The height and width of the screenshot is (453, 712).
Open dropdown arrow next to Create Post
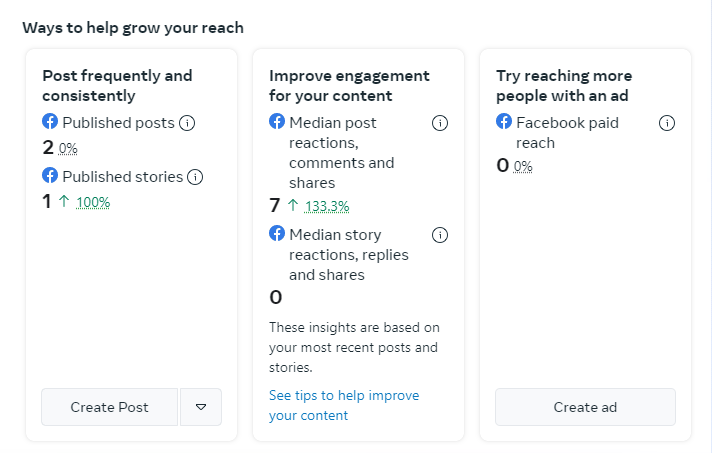[x=201, y=407]
